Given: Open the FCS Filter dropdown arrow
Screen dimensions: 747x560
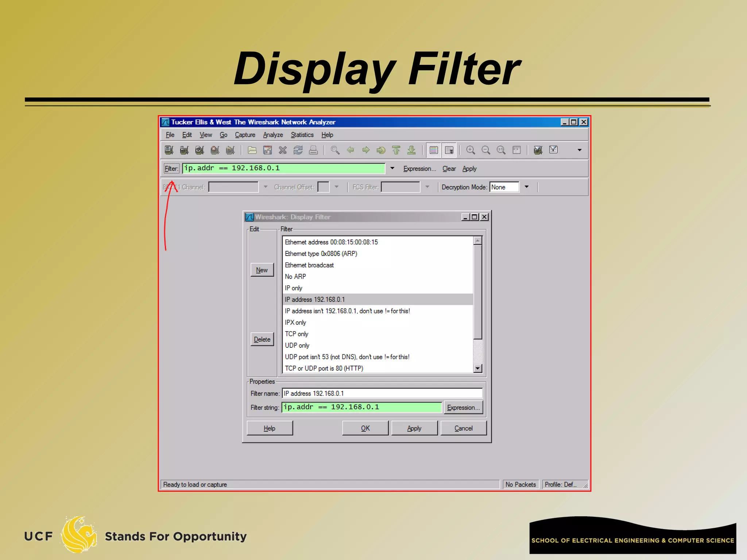Looking at the screenshot, I should tap(427, 187).
